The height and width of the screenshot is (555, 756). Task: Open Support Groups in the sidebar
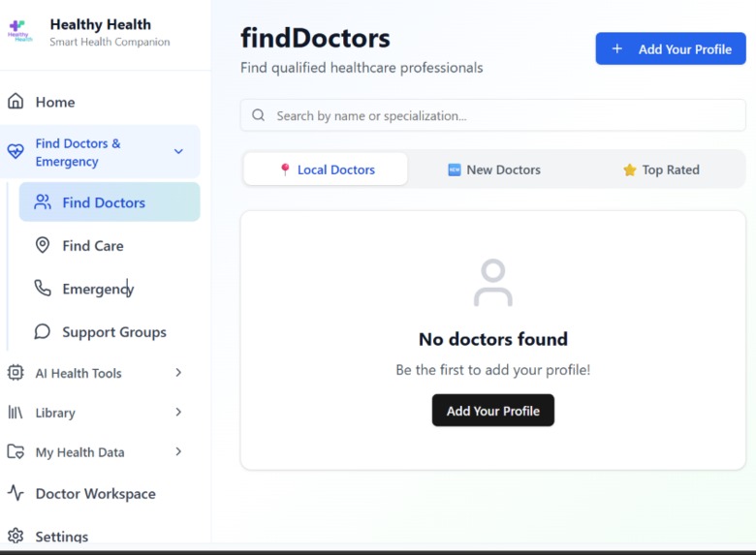coord(110,331)
